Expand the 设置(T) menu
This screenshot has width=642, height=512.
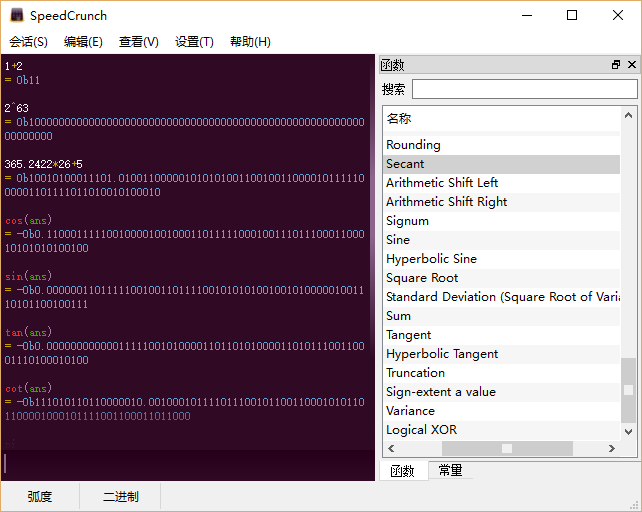[x=194, y=42]
